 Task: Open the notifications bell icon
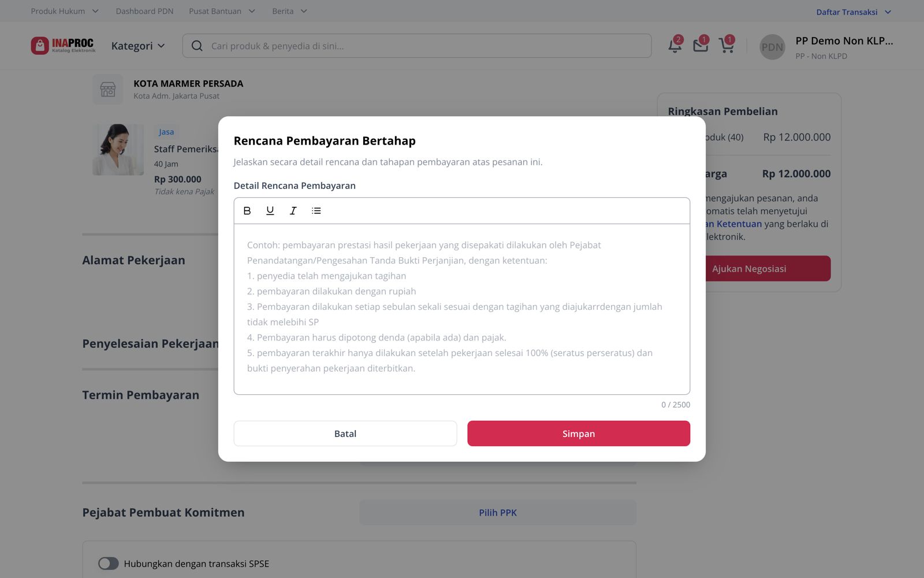point(675,45)
